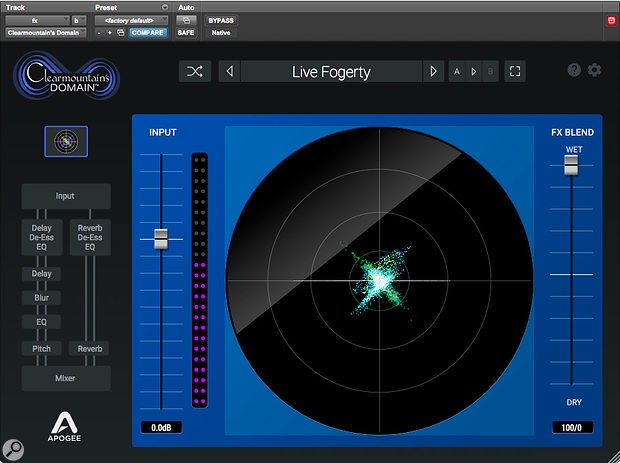Viewport: 620px width, 463px height.
Task: Open the Delay module block
Action: tap(41, 274)
